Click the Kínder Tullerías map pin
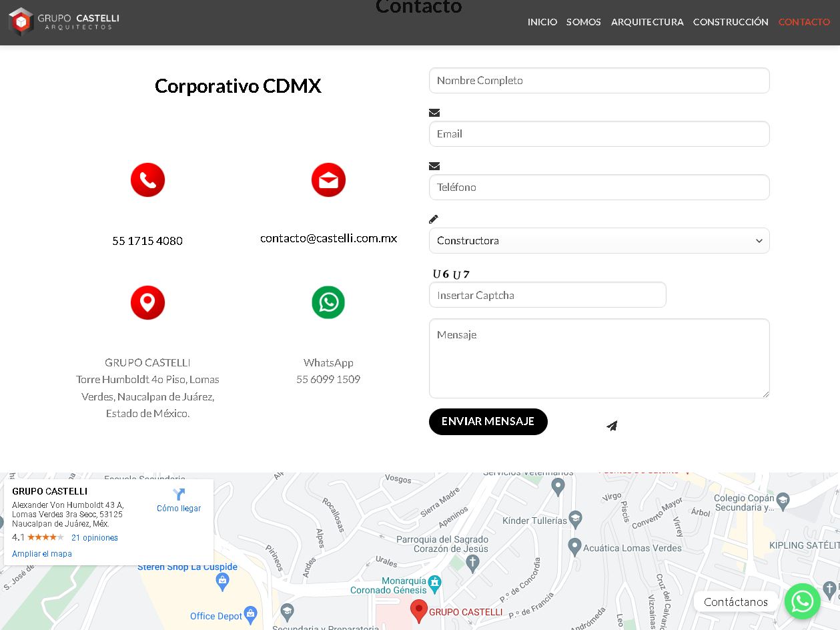Image resolution: width=840 pixels, height=630 pixels. click(x=576, y=519)
